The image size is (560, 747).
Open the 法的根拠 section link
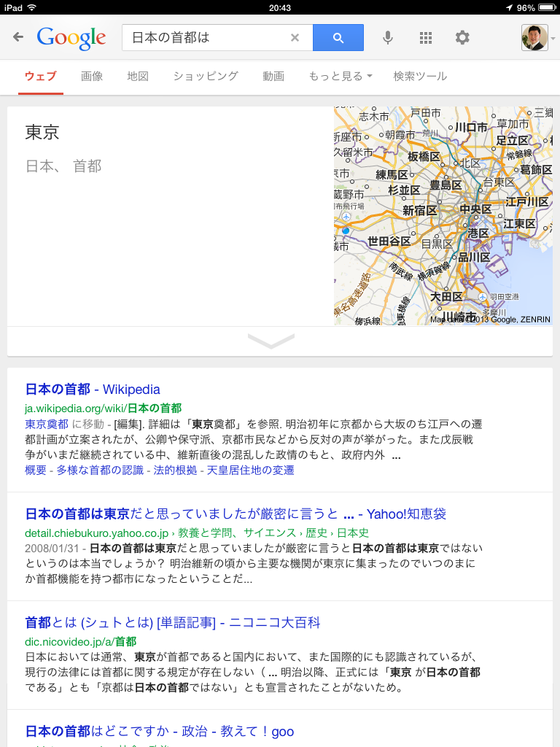point(175,471)
